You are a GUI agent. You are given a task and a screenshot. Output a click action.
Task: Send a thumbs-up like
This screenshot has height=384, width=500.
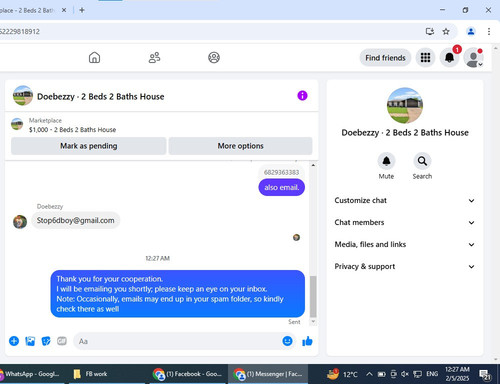307,341
